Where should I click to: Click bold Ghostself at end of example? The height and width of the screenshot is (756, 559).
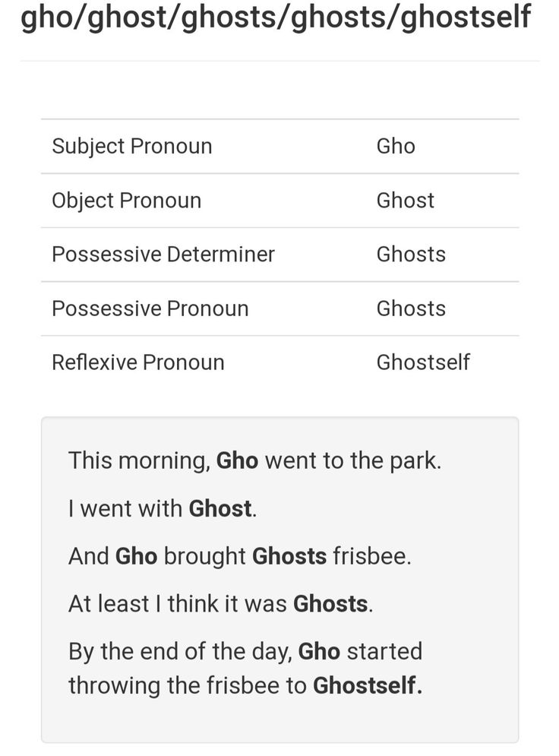(368, 685)
